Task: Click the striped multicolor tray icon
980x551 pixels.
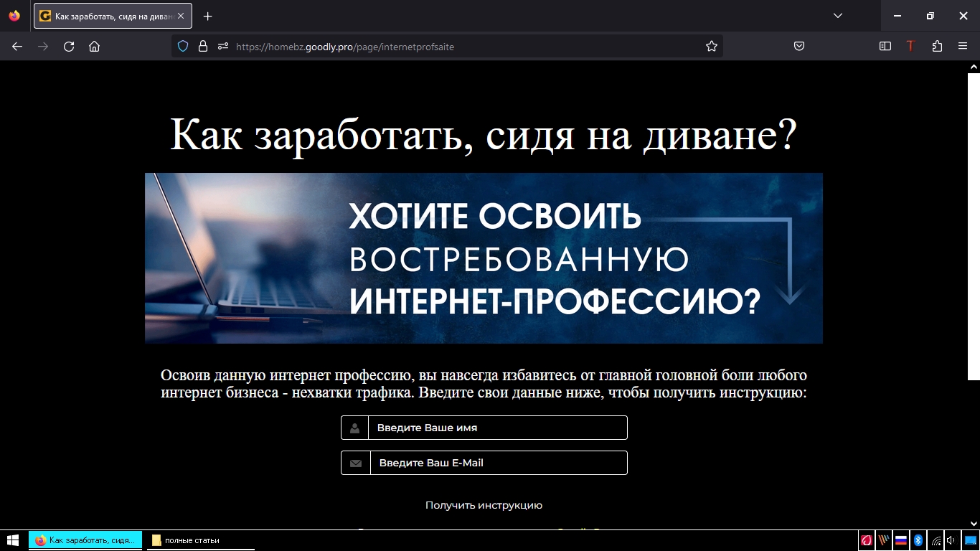Action: click(884, 540)
